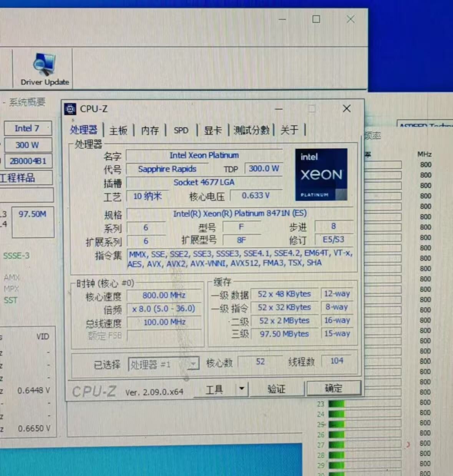This screenshot has height=476, width=453.
Task: Click the 300.0 W TDP value
Action: pyautogui.click(x=264, y=168)
